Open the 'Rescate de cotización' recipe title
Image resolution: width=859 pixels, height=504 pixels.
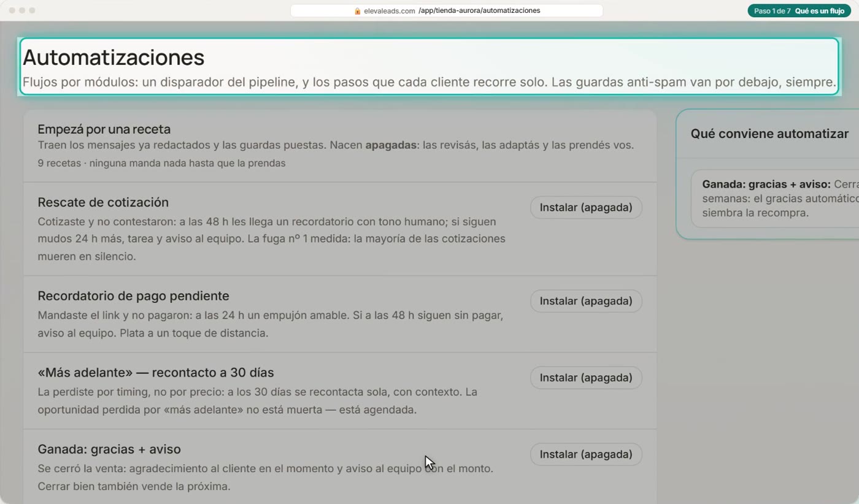pos(103,202)
